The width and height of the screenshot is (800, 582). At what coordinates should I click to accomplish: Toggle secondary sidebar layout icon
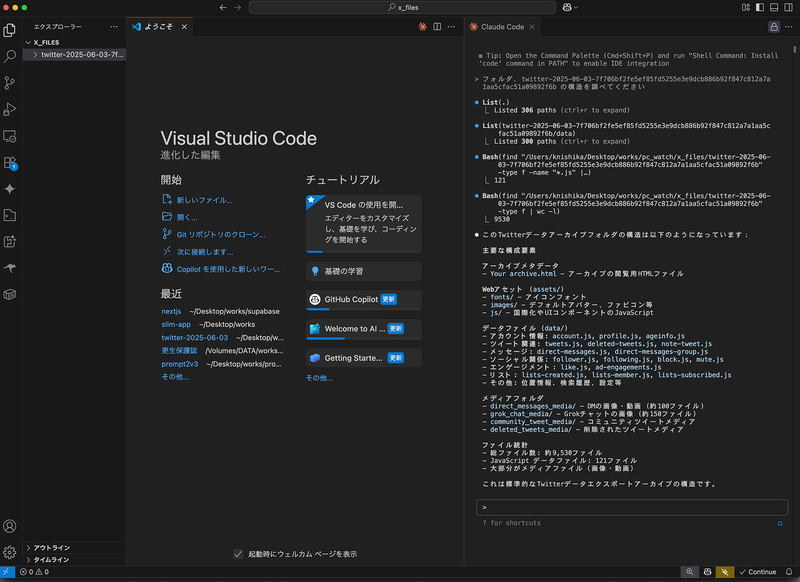point(788,8)
